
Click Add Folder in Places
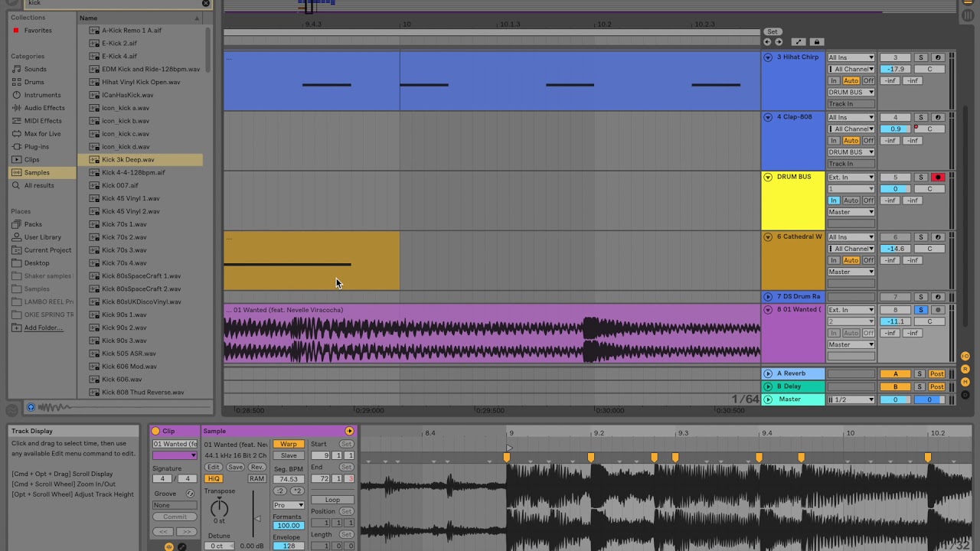(43, 328)
